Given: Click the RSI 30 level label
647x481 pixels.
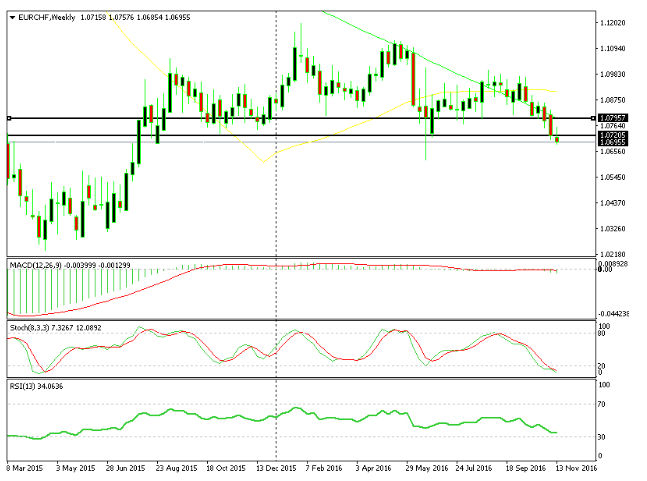Looking at the screenshot, I should (x=602, y=437).
